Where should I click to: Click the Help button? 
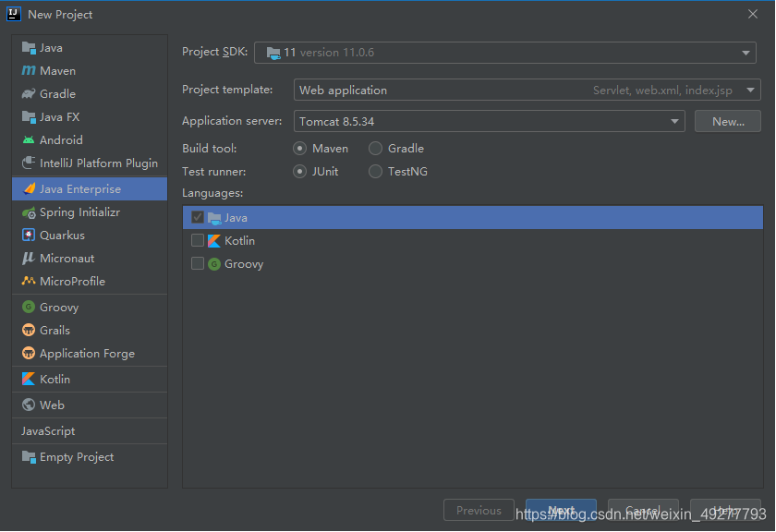tap(725, 510)
